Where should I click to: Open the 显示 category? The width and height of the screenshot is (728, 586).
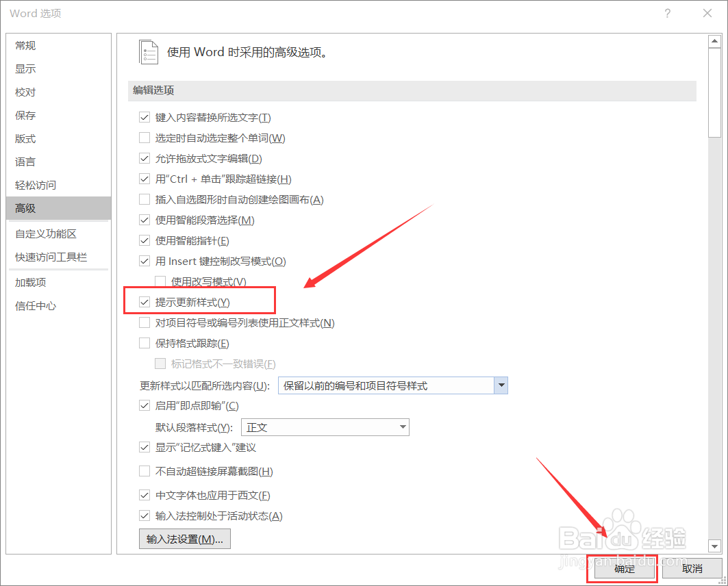(x=58, y=68)
